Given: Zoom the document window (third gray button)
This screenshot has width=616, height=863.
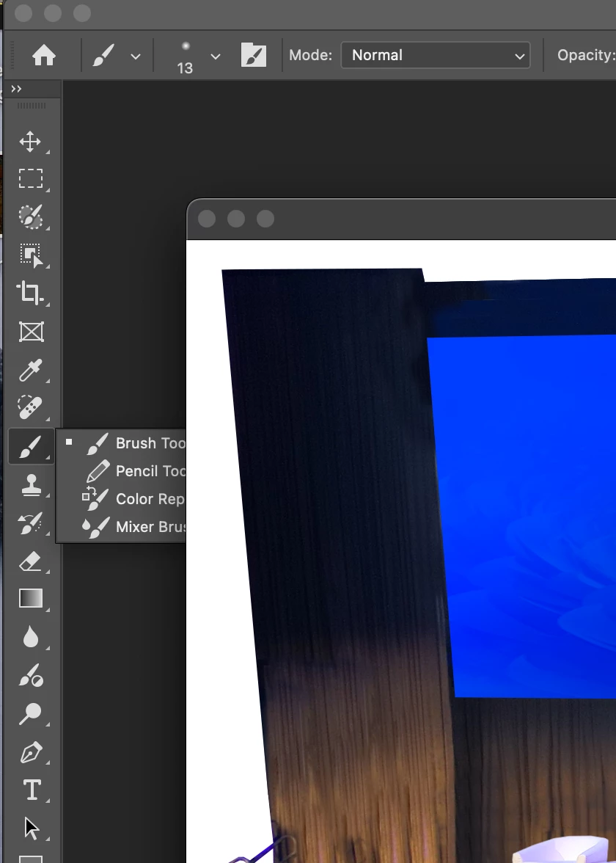Looking at the screenshot, I should tap(265, 219).
